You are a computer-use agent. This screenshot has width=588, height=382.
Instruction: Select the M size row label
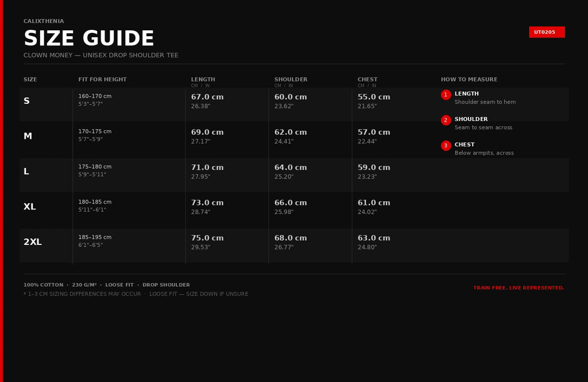[28, 136]
